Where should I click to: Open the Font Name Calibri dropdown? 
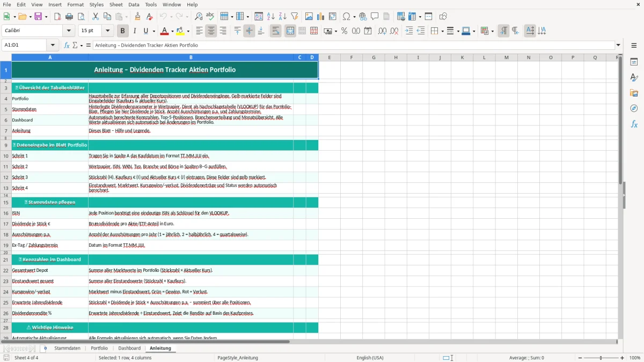70,31
